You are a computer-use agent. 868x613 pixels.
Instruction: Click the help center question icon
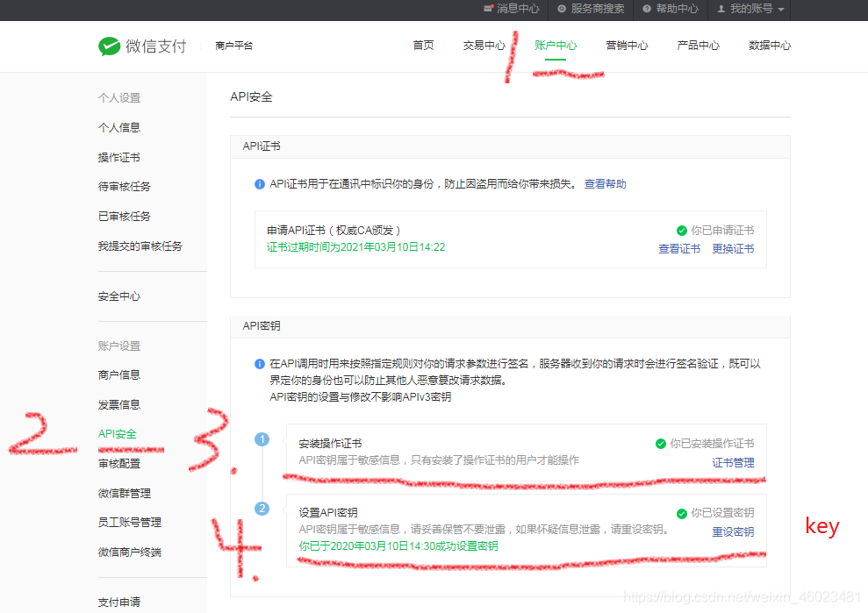click(x=647, y=9)
